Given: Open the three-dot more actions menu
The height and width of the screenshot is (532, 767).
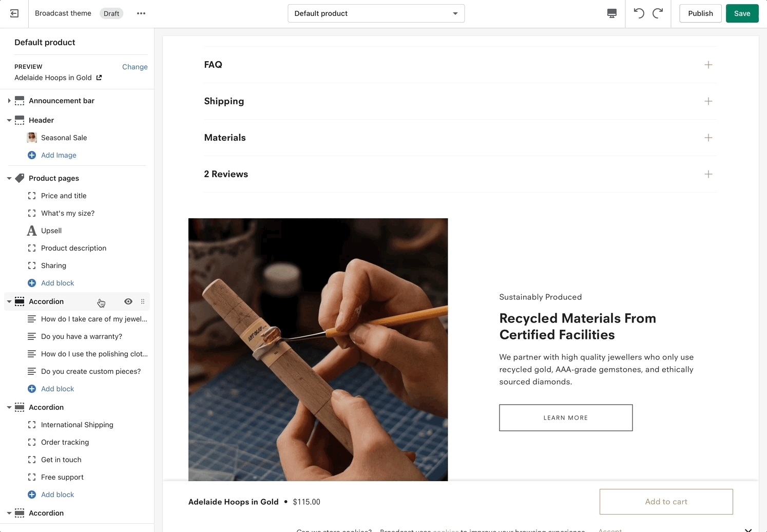Looking at the screenshot, I should click(x=141, y=13).
